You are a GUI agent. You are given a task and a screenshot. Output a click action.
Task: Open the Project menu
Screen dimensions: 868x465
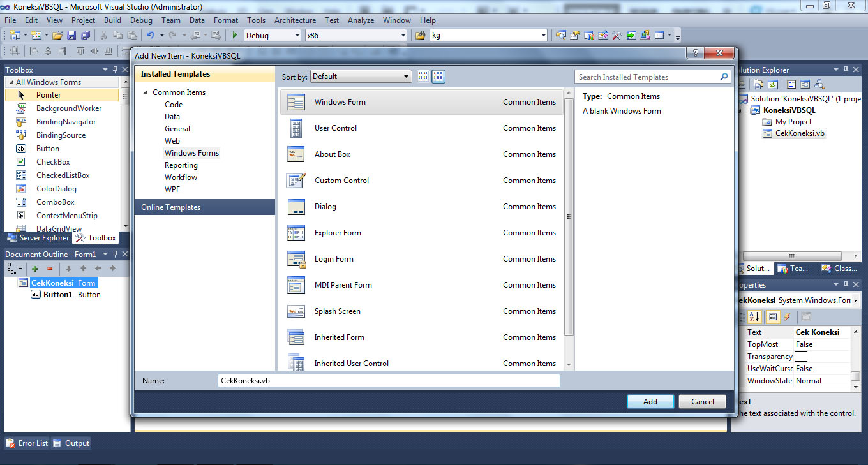pyautogui.click(x=83, y=20)
